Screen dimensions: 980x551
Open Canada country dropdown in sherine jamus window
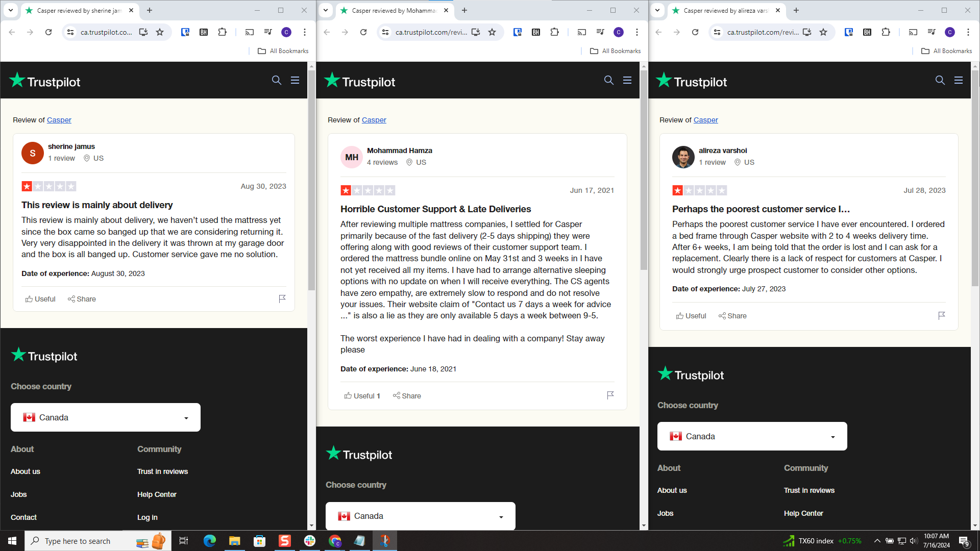pos(106,417)
